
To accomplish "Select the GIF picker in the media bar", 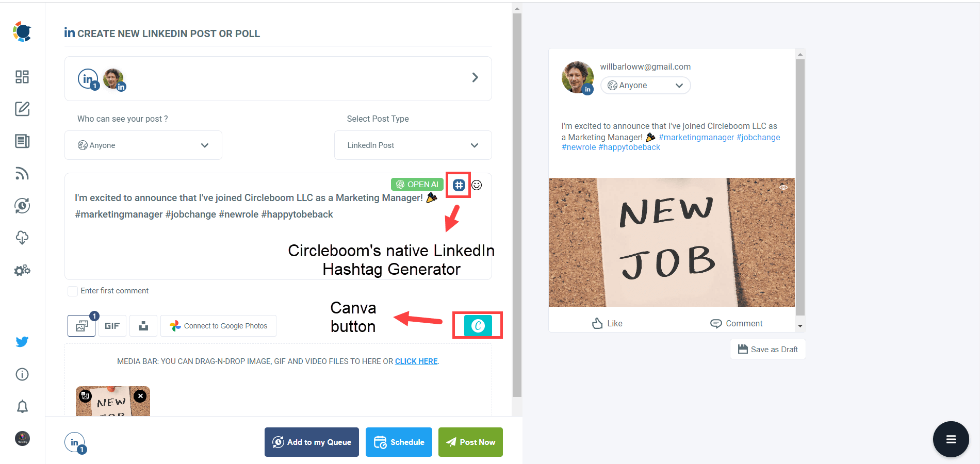I will pos(112,325).
